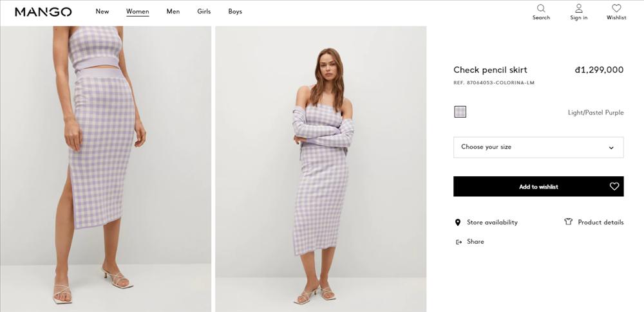Open the New menu item
The image size is (644, 312).
102,12
